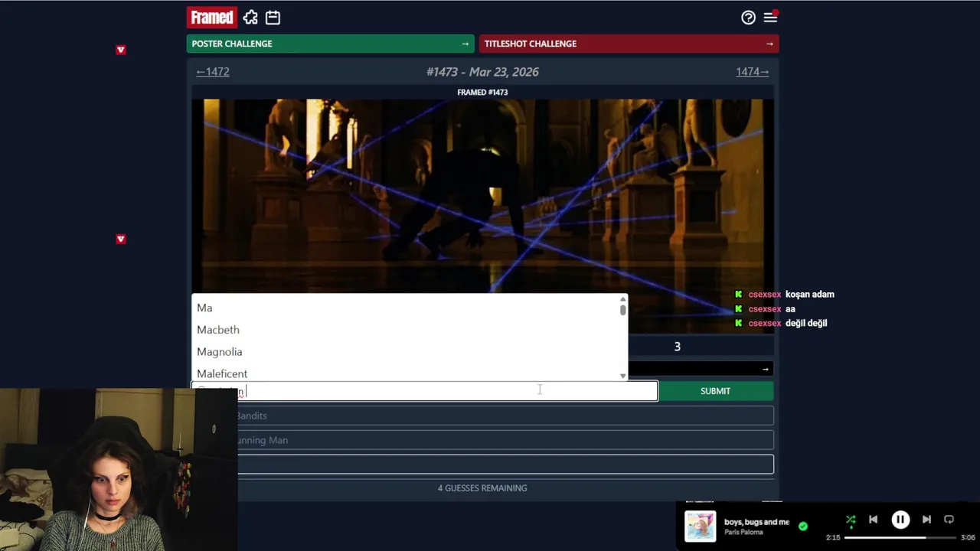Click the movie guess input field
The height and width of the screenshot is (551, 980).
425,391
